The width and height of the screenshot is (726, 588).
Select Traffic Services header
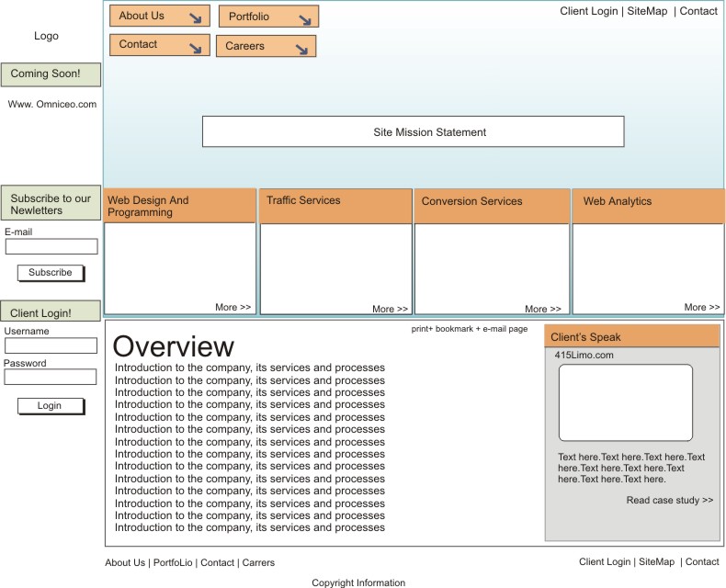click(x=335, y=206)
